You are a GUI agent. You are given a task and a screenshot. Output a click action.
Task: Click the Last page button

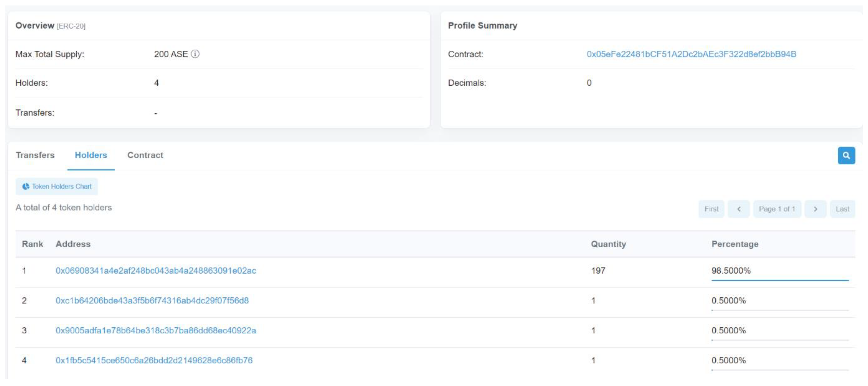pos(842,209)
